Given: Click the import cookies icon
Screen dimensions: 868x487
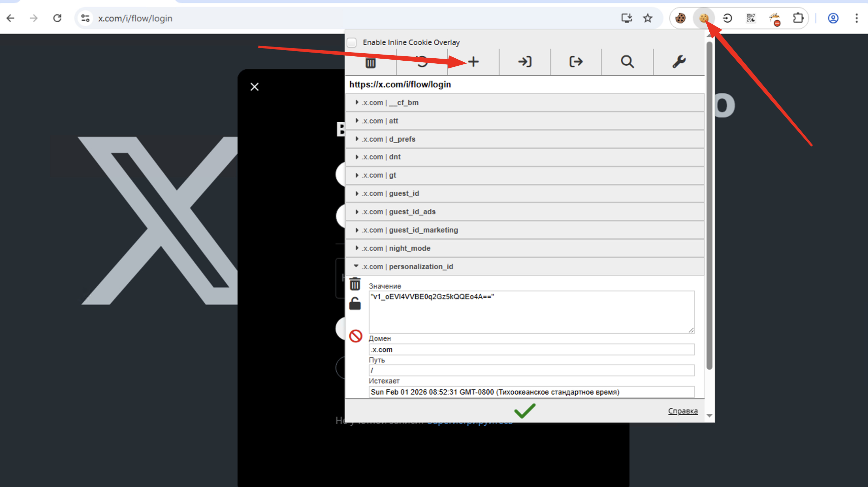Looking at the screenshot, I should [525, 62].
